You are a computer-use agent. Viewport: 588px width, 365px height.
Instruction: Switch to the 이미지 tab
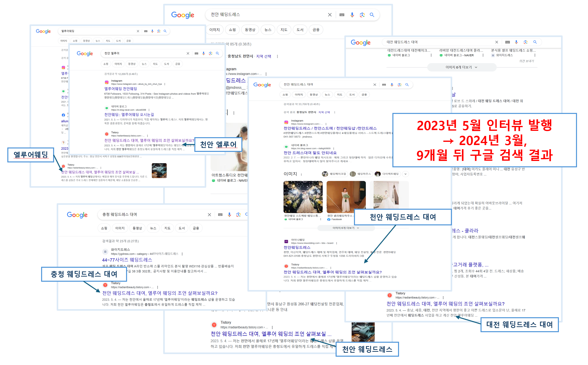[214, 30]
